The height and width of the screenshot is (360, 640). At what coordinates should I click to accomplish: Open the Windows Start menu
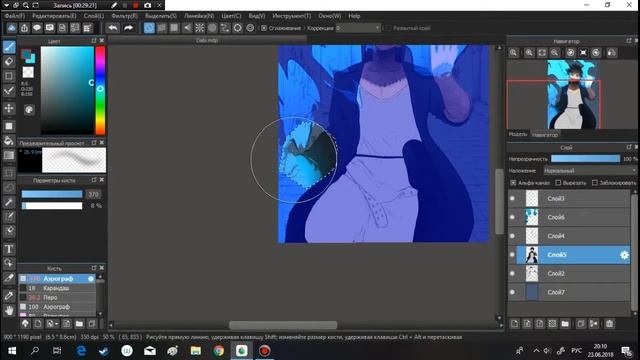coord(12,351)
